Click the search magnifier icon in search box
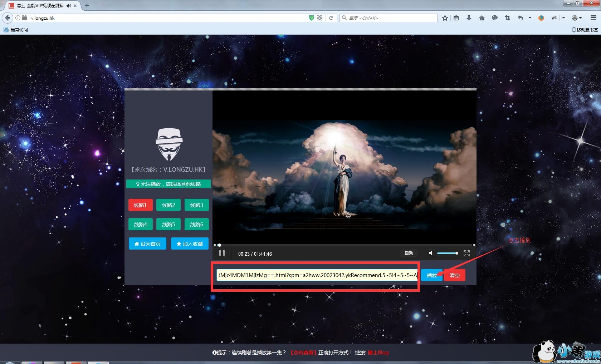 (x=344, y=18)
